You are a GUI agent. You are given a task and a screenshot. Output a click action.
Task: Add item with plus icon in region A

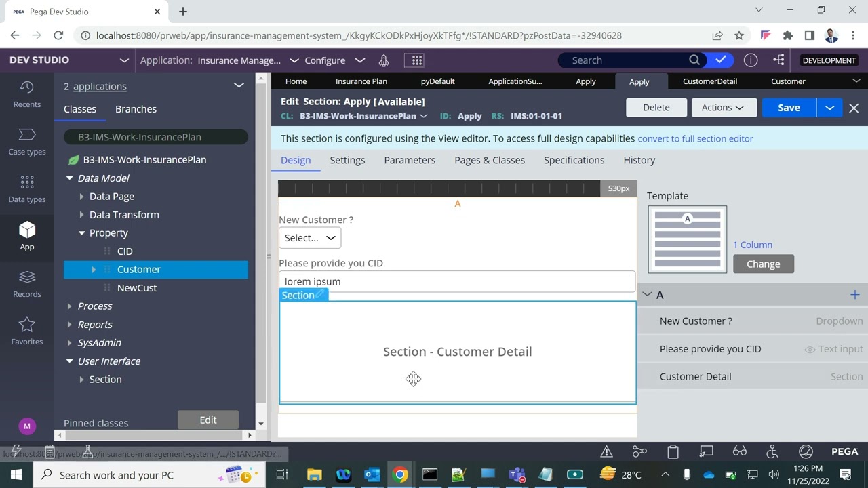pyautogui.click(x=854, y=295)
